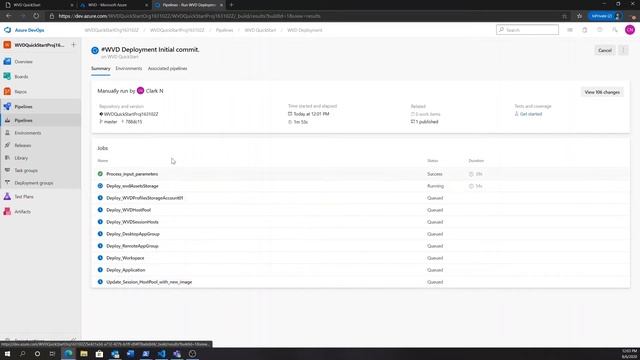Screen dimensions: 640x360
Task: Open the work items list icon in header
Action: (x=570, y=30)
